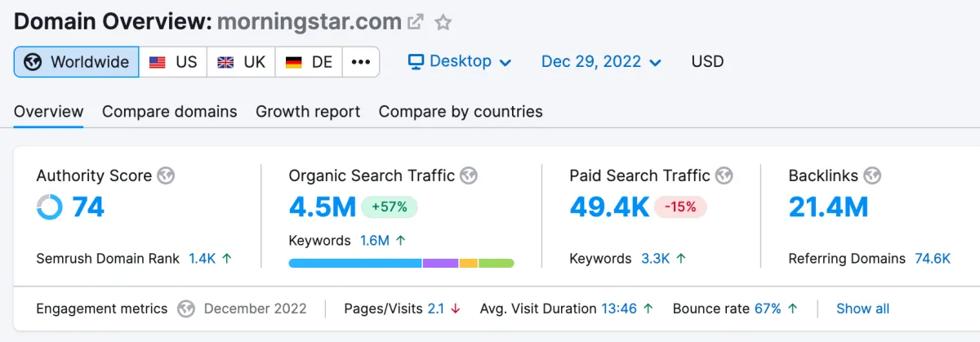Click the Organic Search Traffic heading
This screenshot has height=342, width=980.
point(372,175)
